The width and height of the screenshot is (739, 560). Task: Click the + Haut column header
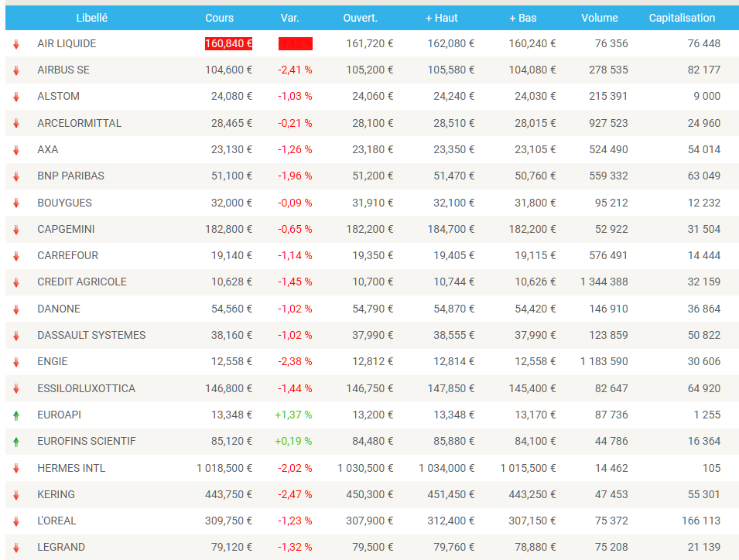(442, 18)
